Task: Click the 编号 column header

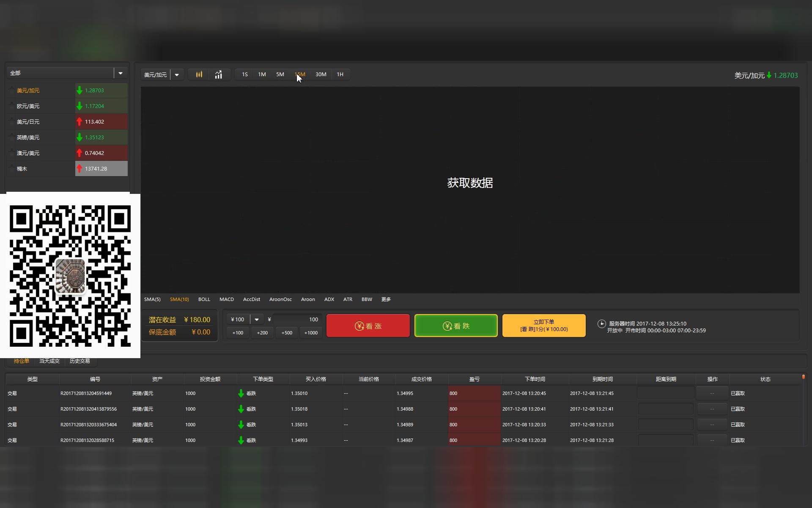Action: click(95, 379)
